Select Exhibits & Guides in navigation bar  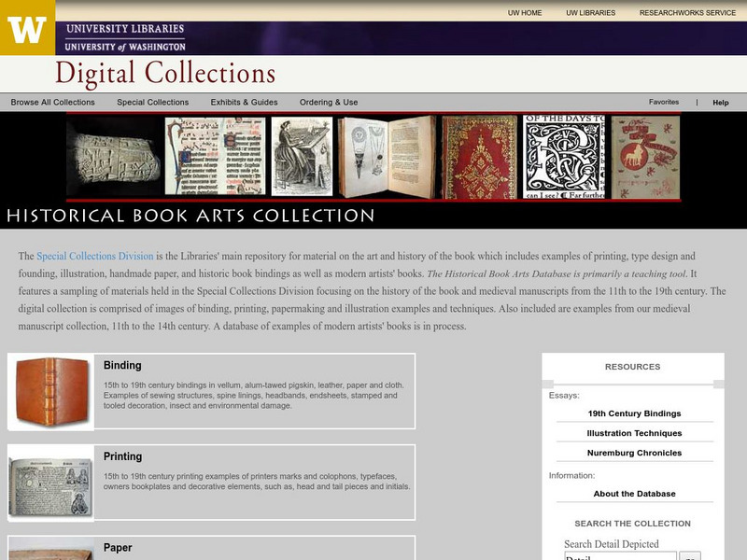244,103
